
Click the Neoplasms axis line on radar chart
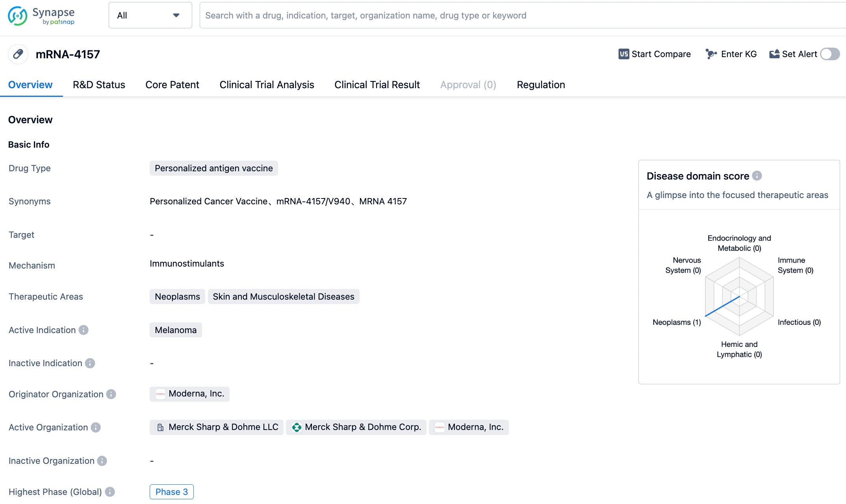[722, 306]
